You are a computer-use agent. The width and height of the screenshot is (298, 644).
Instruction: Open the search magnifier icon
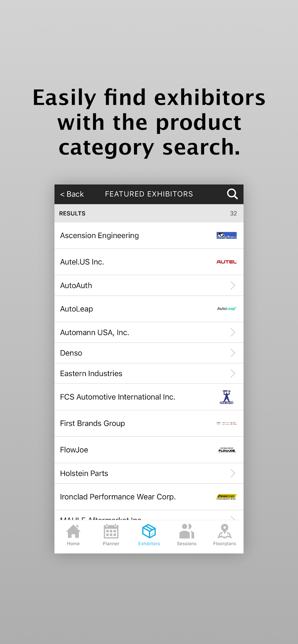[232, 194]
